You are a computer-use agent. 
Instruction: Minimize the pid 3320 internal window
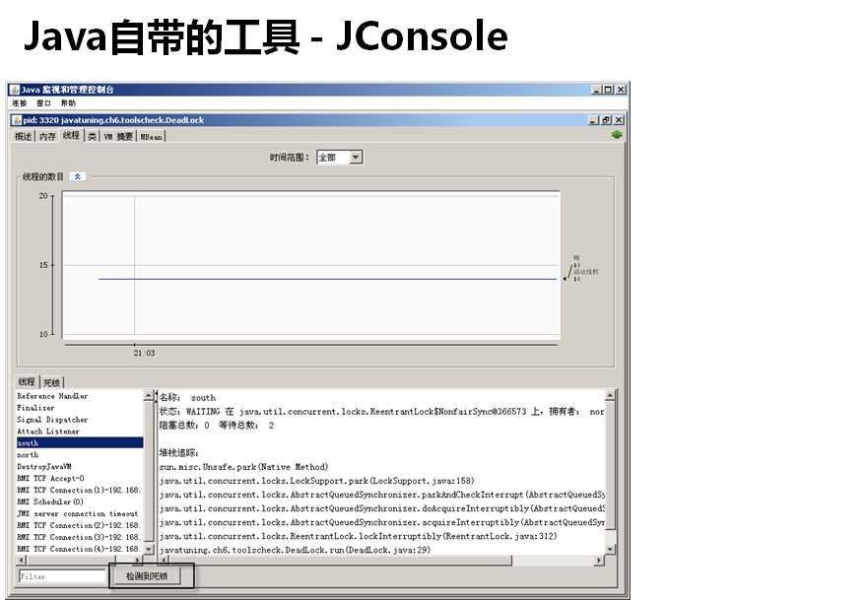[x=593, y=120]
